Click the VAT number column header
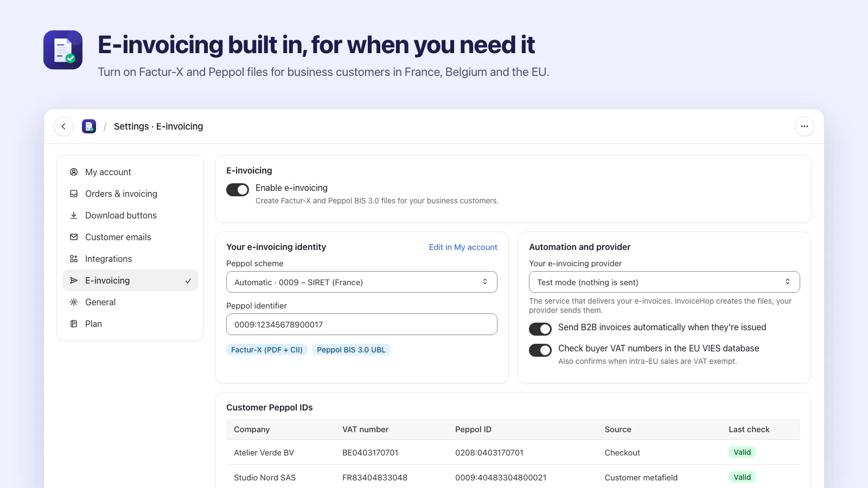 365,429
